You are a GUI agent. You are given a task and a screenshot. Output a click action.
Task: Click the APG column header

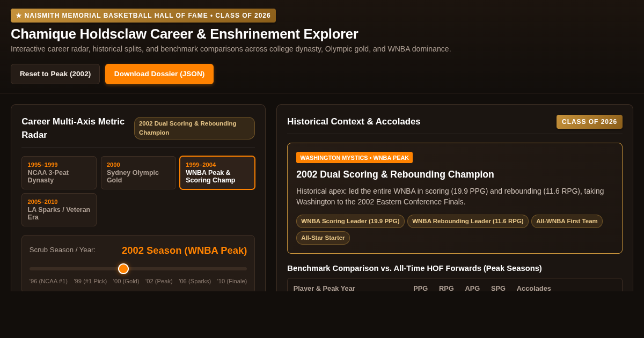(472, 288)
